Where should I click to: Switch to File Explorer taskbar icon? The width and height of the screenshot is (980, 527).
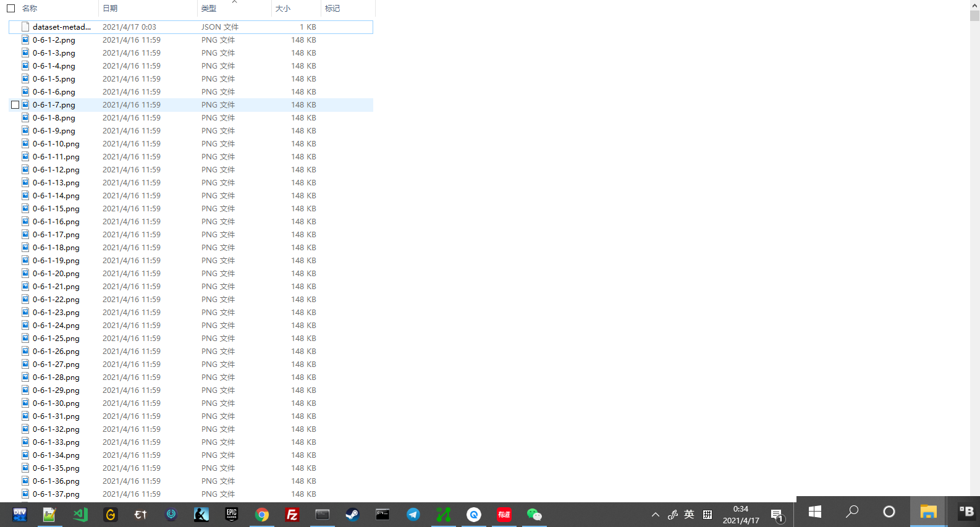pyautogui.click(x=928, y=512)
